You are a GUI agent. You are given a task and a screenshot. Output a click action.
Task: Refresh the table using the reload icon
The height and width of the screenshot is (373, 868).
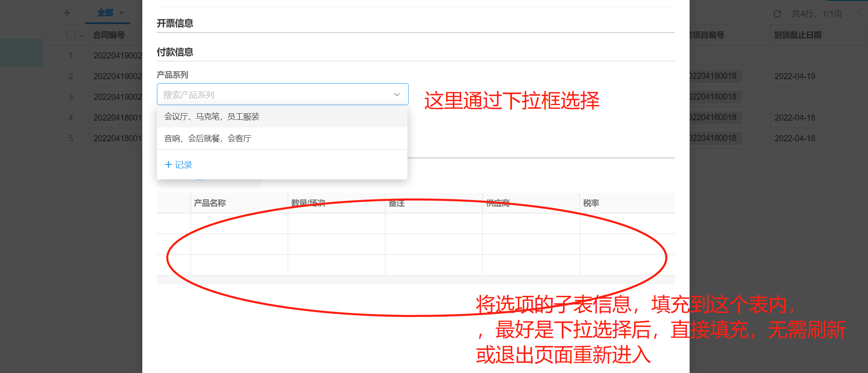click(x=777, y=13)
